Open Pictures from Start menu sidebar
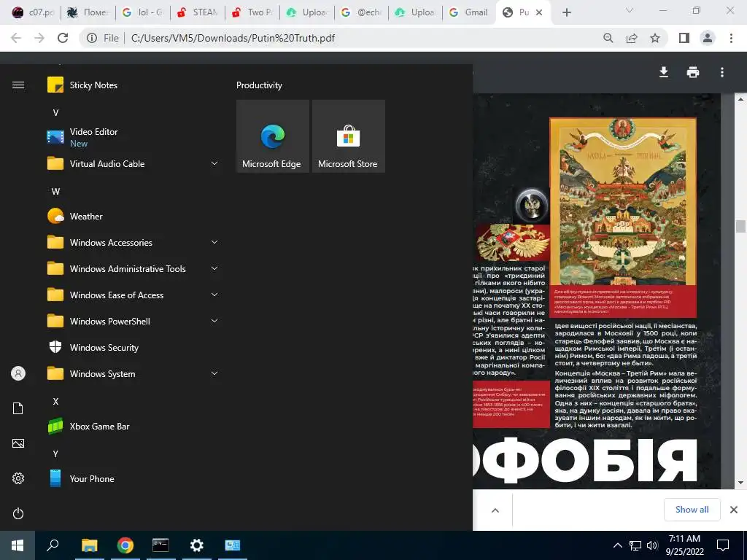This screenshot has height=560, width=747. click(18, 443)
